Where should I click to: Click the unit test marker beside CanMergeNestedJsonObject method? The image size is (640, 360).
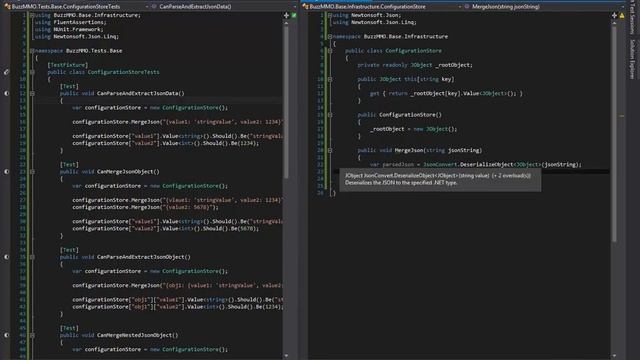coord(6,335)
